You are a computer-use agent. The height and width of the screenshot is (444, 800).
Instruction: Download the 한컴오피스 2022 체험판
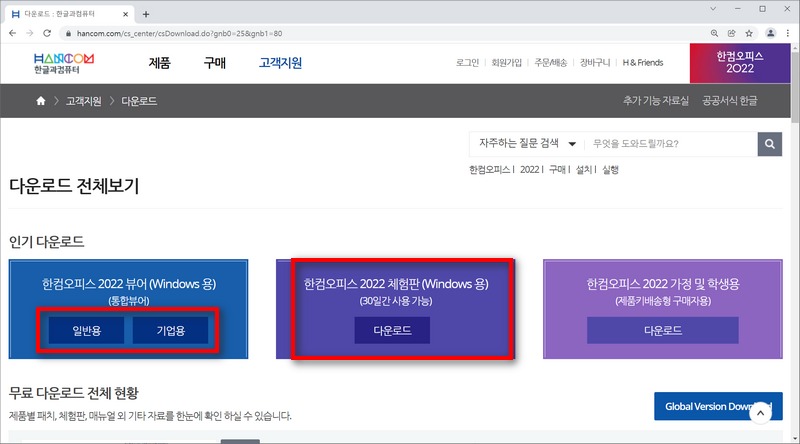pyautogui.click(x=392, y=331)
